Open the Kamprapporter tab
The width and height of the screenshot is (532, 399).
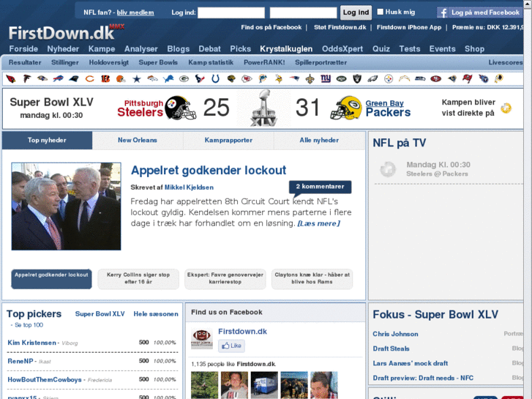click(x=228, y=141)
